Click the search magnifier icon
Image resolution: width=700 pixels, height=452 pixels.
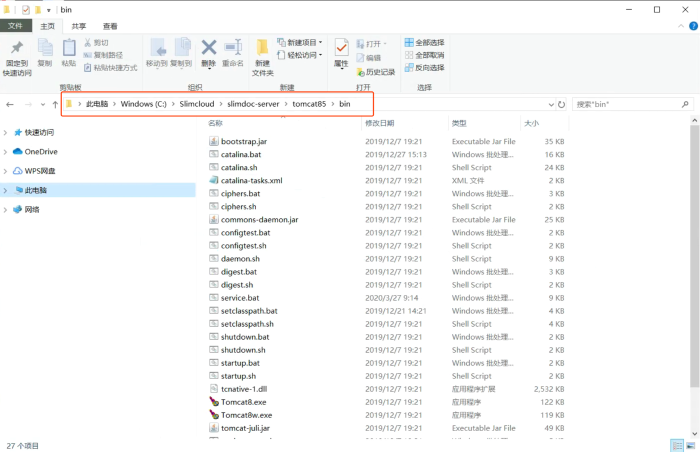point(685,104)
